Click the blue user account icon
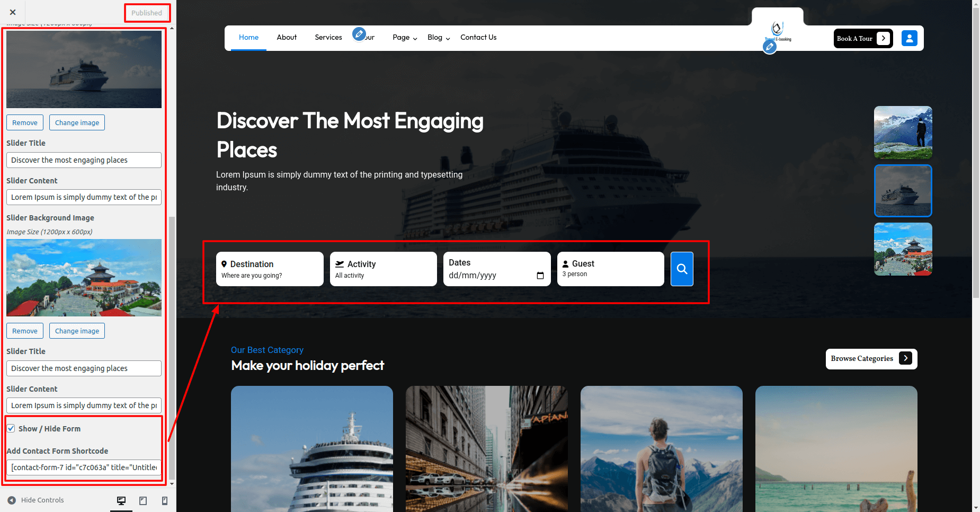Image resolution: width=980 pixels, height=512 pixels. pos(909,38)
